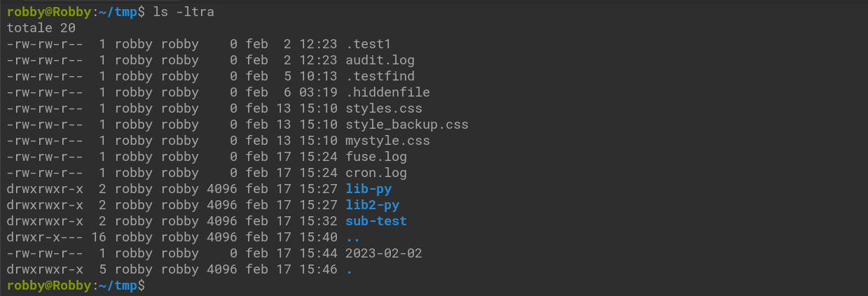Click the .hiddenfile entry
The image size is (868, 296).
387,92
